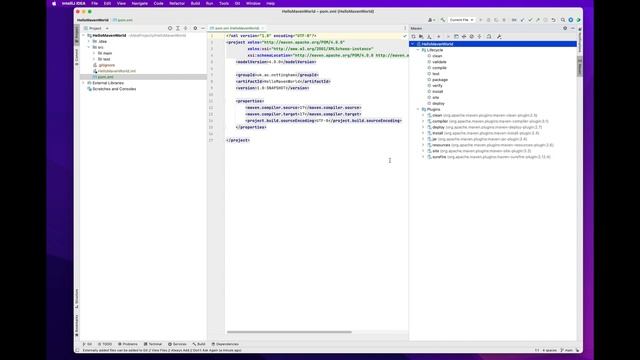Toggle Skip Tests mode in Maven toolbar
The height and width of the screenshot is (360, 640).
pyautogui.click(x=472, y=37)
